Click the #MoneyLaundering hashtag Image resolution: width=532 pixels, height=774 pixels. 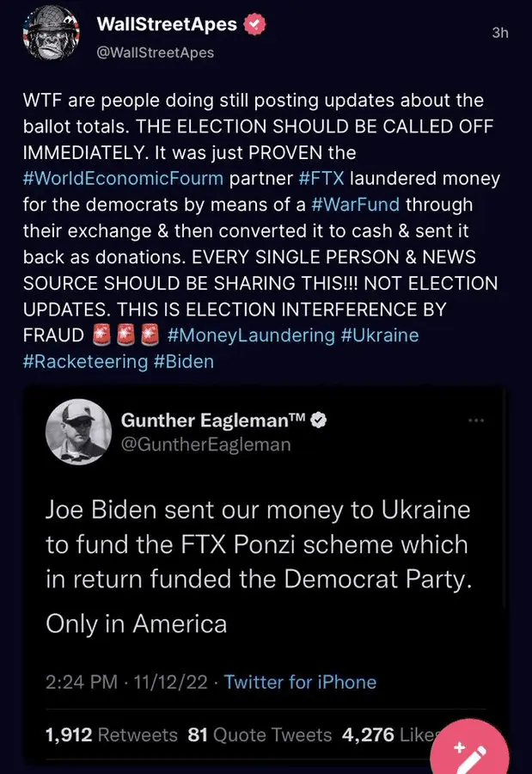pyautogui.click(x=250, y=335)
